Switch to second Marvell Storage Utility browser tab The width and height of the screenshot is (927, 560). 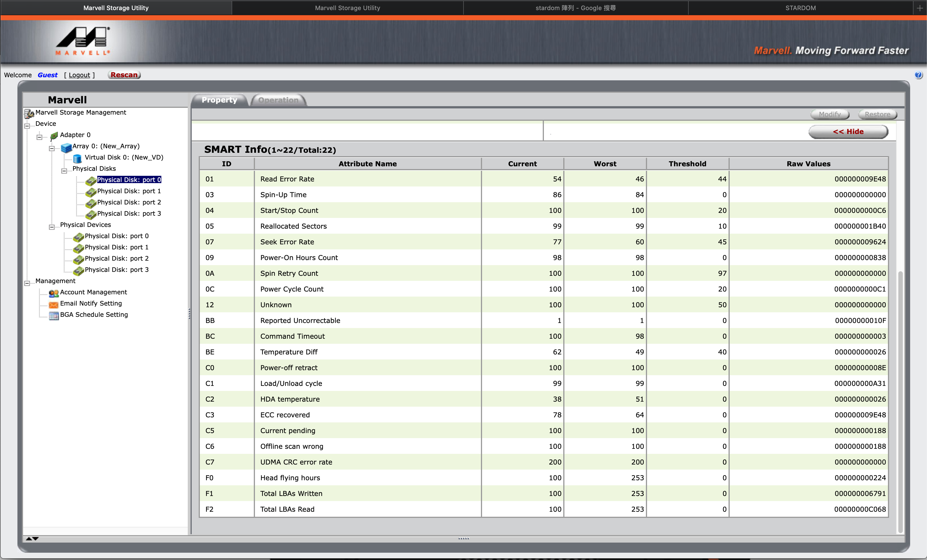pyautogui.click(x=348, y=8)
